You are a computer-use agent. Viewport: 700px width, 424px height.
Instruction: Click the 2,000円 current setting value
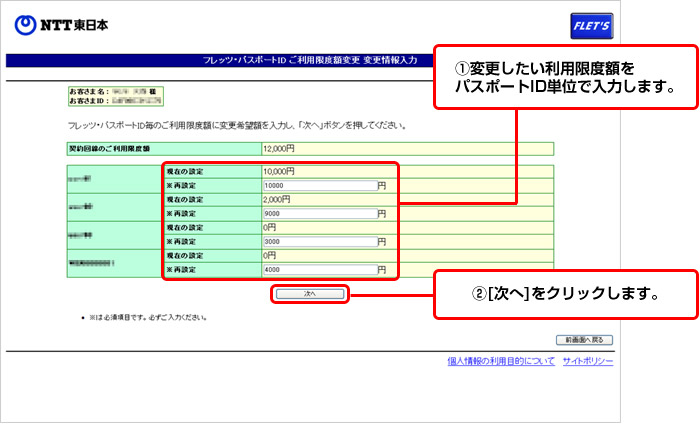pos(276,199)
